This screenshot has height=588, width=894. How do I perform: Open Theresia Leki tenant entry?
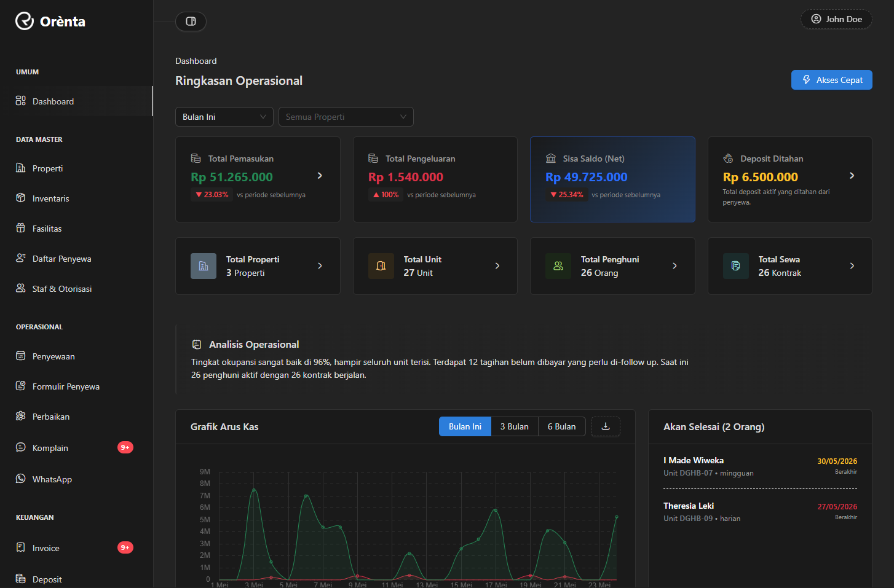tap(760, 512)
